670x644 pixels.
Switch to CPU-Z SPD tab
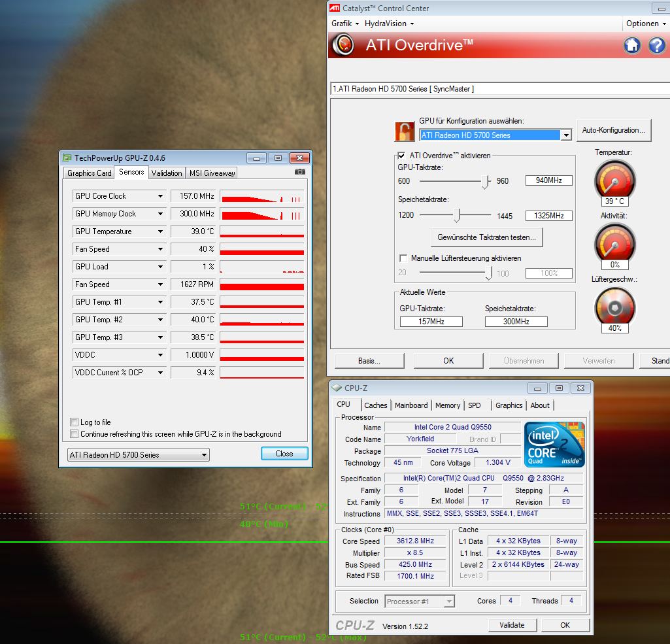point(475,405)
